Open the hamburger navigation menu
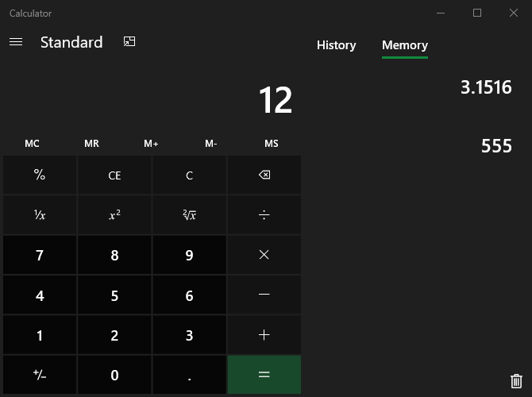Image resolution: width=532 pixels, height=397 pixels. click(x=16, y=42)
